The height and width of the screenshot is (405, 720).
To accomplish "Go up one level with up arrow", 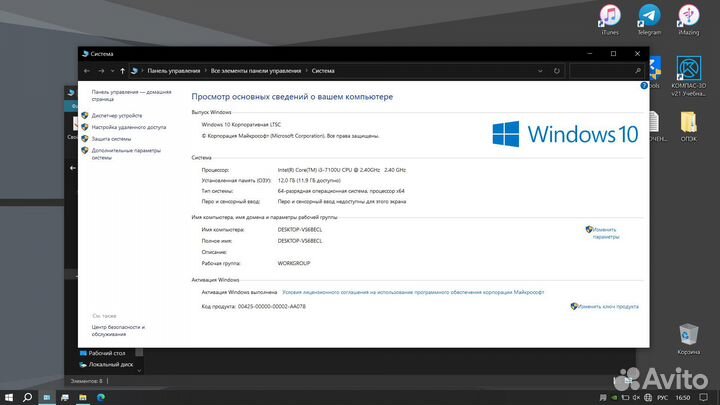I will tap(122, 71).
